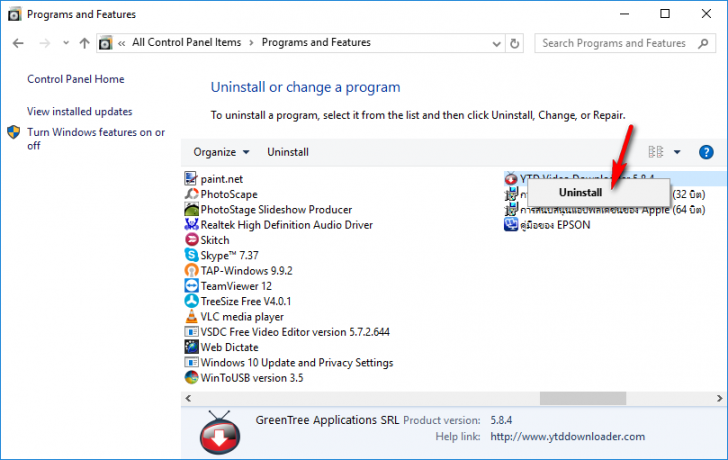The height and width of the screenshot is (460, 728).
Task: Click the EPSON manual entry icon
Action: 511,225
